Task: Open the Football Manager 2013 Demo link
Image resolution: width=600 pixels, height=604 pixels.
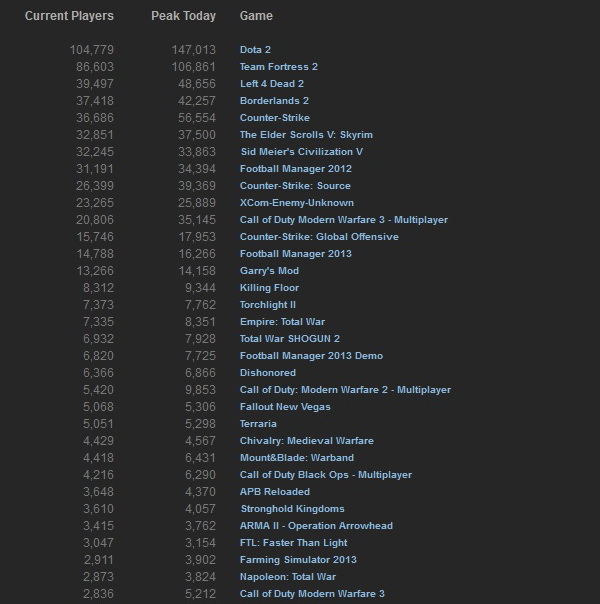Action: pyautogui.click(x=311, y=356)
